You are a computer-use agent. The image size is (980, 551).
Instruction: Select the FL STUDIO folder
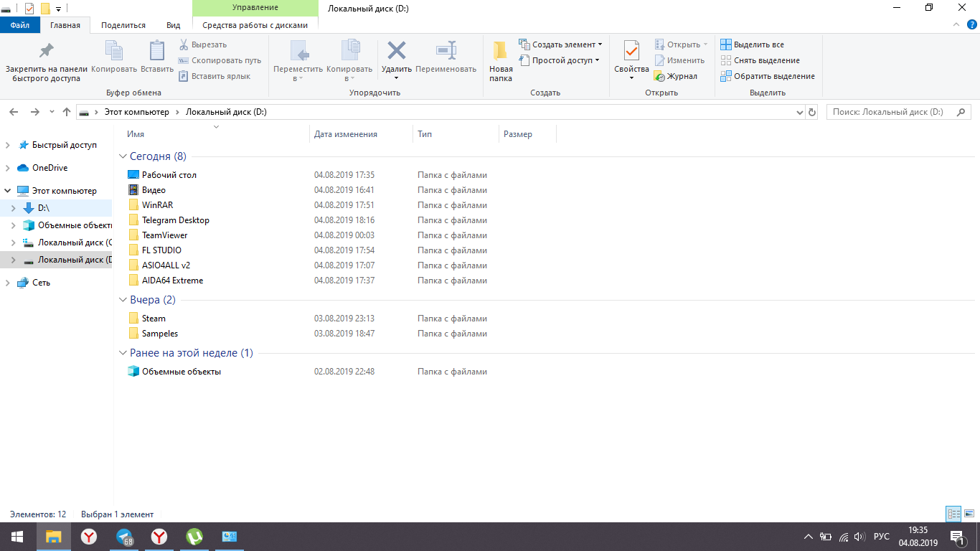point(161,250)
